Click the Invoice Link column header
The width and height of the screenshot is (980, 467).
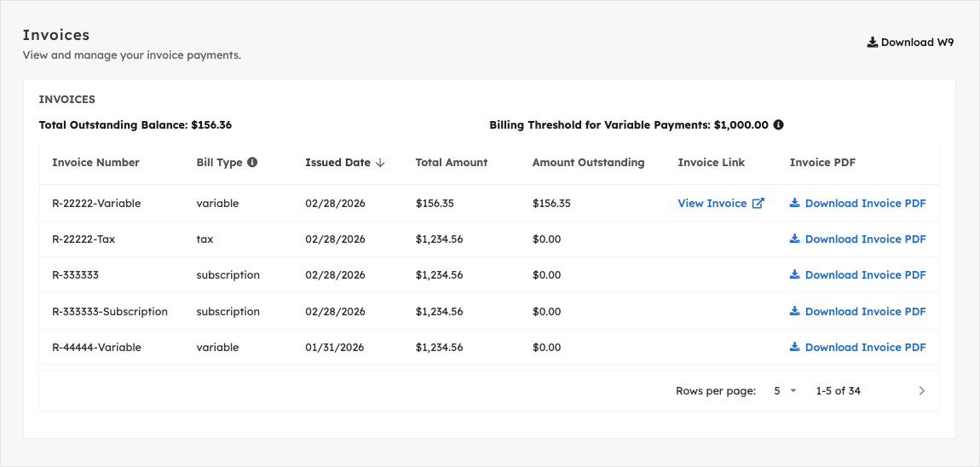712,163
